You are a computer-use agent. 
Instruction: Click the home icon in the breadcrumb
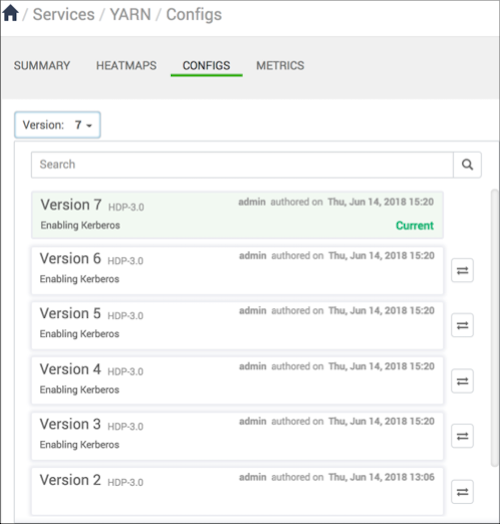pos(10,13)
